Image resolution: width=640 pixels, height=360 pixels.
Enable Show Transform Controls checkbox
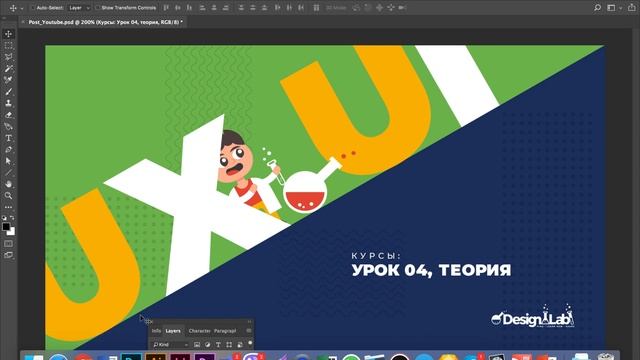click(x=98, y=8)
